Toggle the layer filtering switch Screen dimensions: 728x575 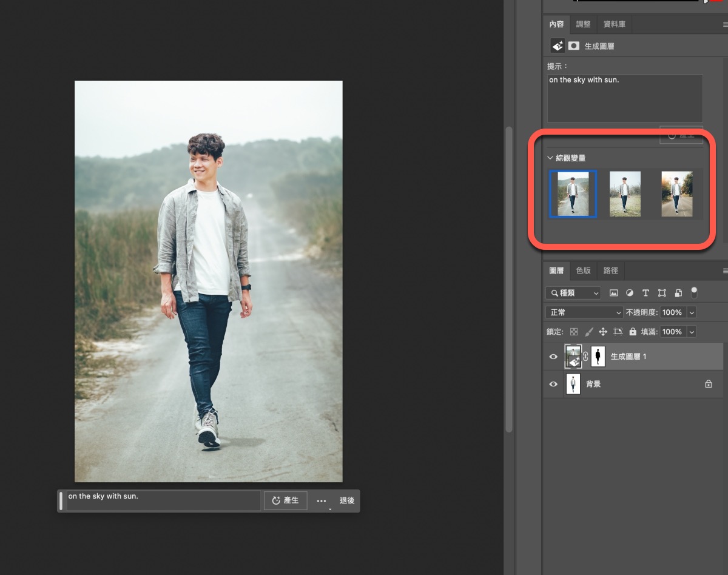(694, 293)
